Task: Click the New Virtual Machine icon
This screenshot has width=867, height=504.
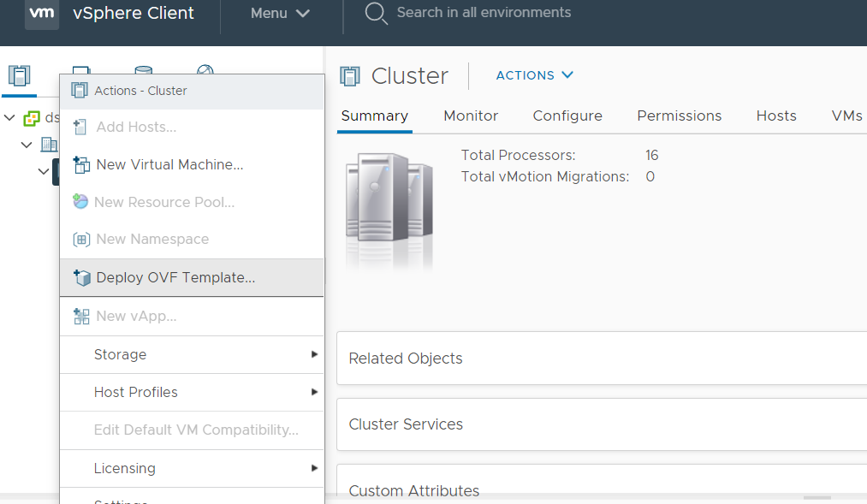Action: 81,164
